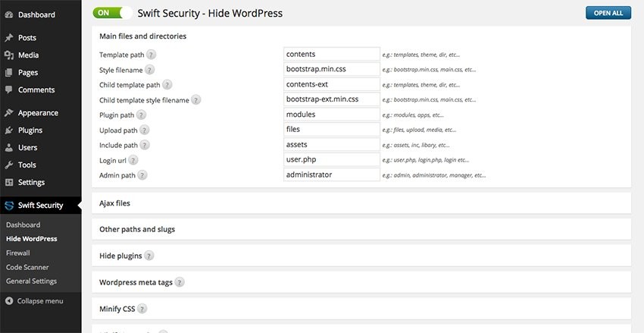644x333 pixels.
Task: Click the Plugin path text field
Action: tap(331, 115)
